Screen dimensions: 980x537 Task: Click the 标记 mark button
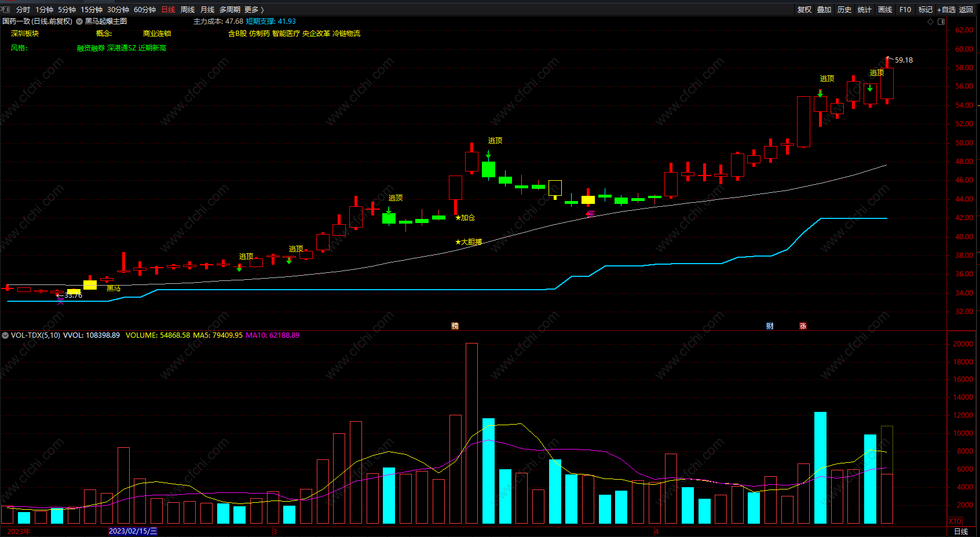(x=926, y=9)
